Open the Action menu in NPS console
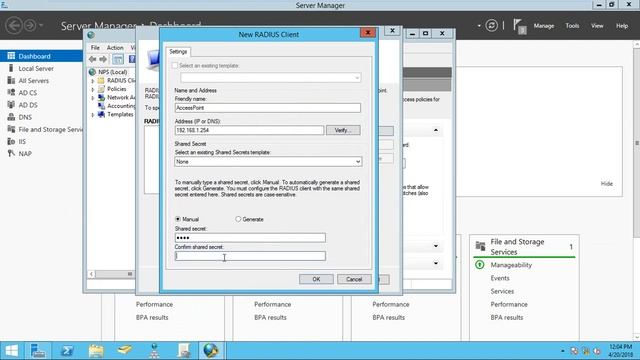Viewport: 640px width, 360px height. tap(115, 48)
